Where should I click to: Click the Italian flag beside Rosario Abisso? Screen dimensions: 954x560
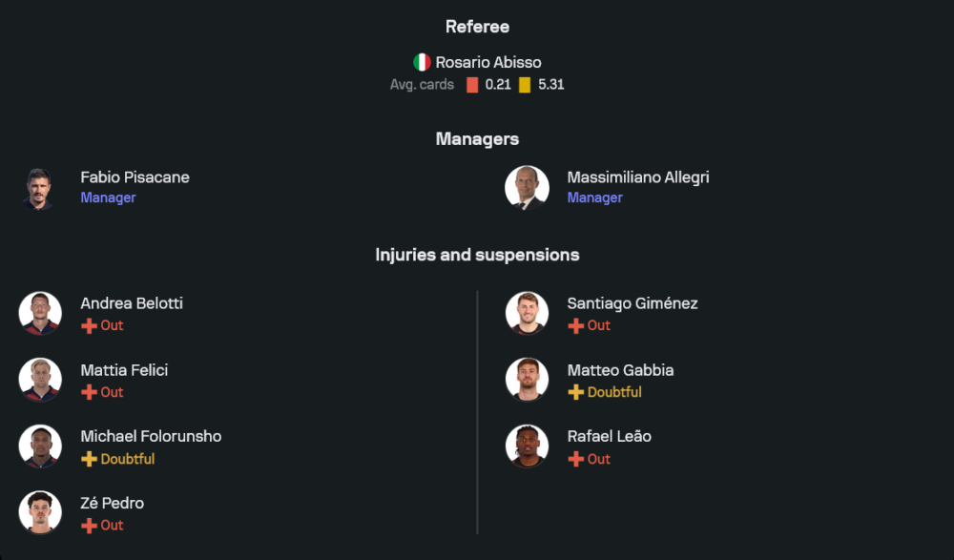[x=422, y=62]
